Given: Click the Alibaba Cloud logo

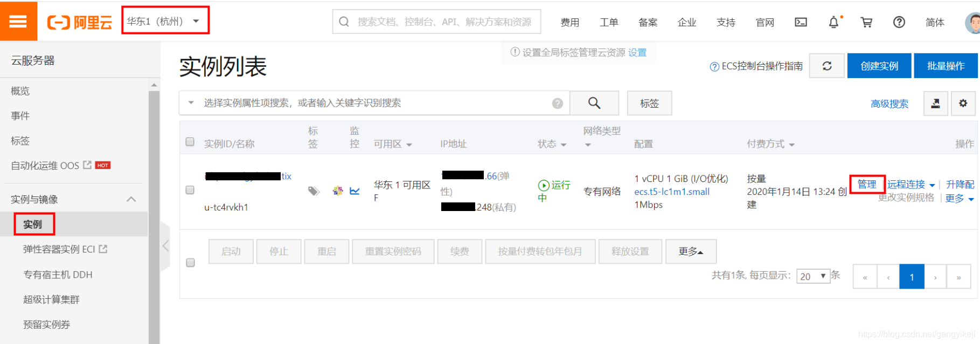Looking at the screenshot, I should [x=80, y=22].
